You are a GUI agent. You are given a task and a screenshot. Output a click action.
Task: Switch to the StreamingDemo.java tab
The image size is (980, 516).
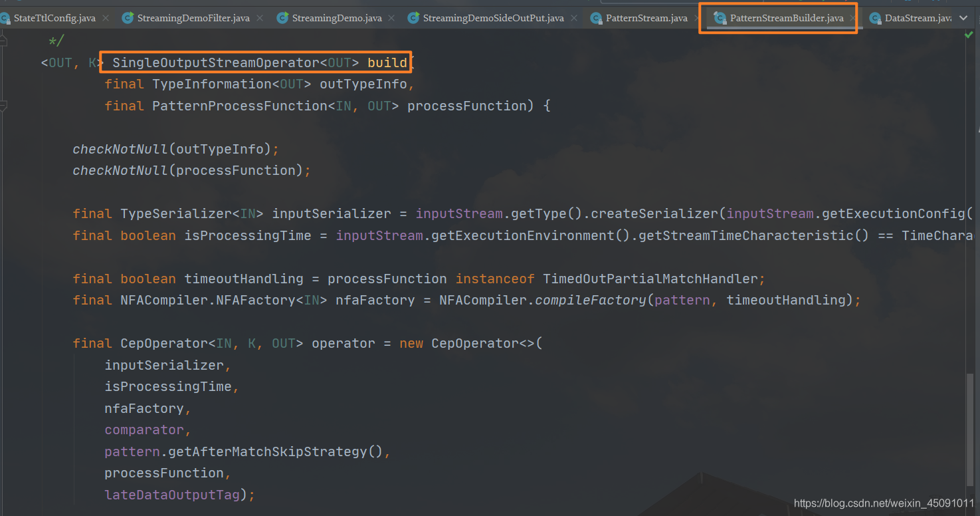tap(336, 18)
